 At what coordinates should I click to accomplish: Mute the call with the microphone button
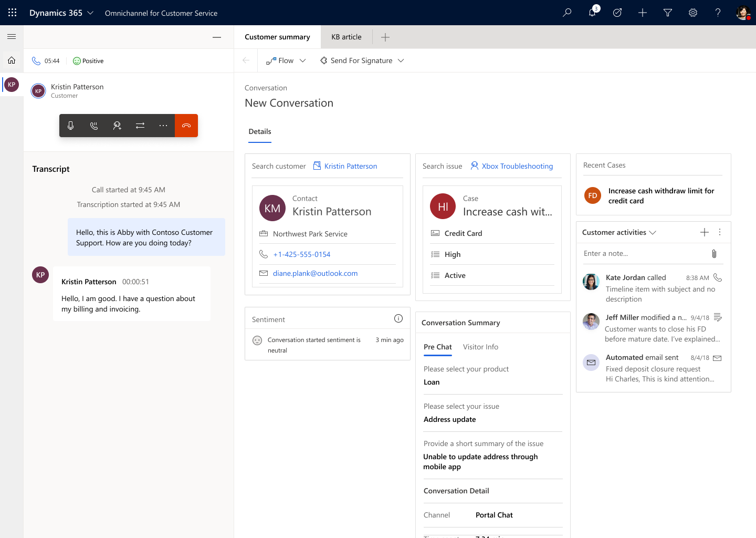pyautogui.click(x=71, y=126)
